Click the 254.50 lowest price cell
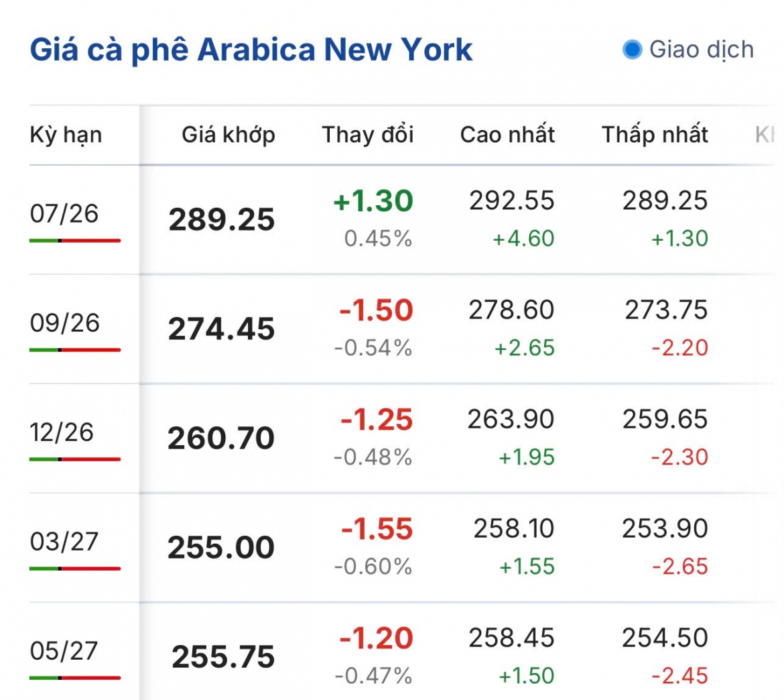The height and width of the screenshot is (700, 784). pos(665,638)
